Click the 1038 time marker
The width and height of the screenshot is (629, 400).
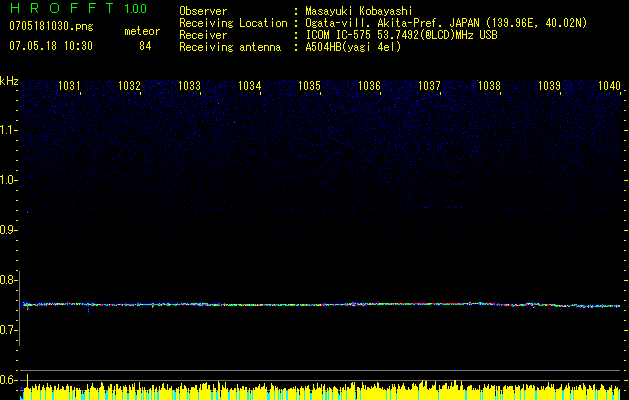pos(489,87)
